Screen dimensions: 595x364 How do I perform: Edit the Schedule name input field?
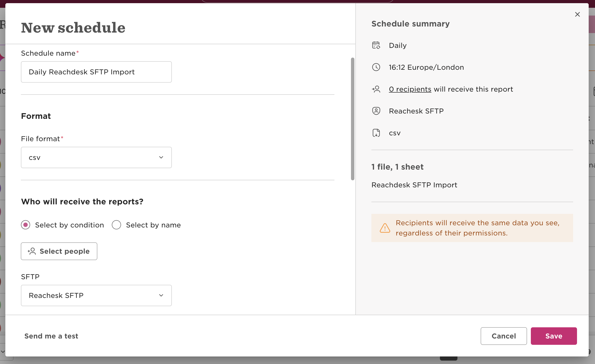(x=96, y=72)
